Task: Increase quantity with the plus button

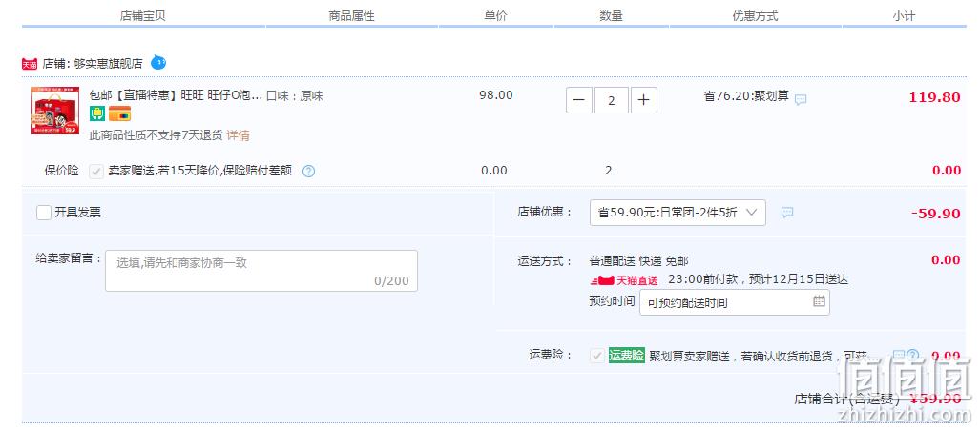Action: click(x=644, y=100)
